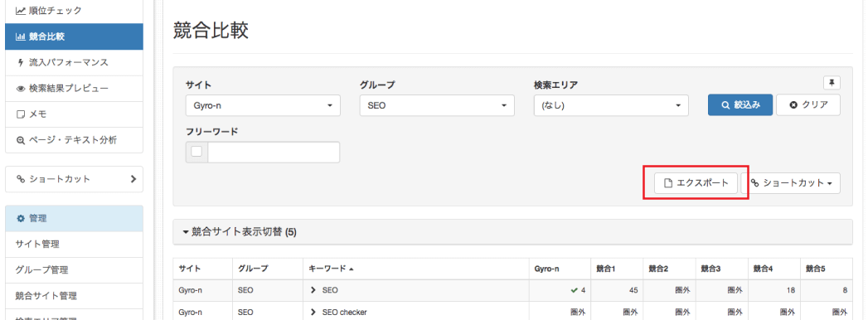Click the note icon beside メモ
Viewport: 868px width, 320px height.
(x=21, y=114)
